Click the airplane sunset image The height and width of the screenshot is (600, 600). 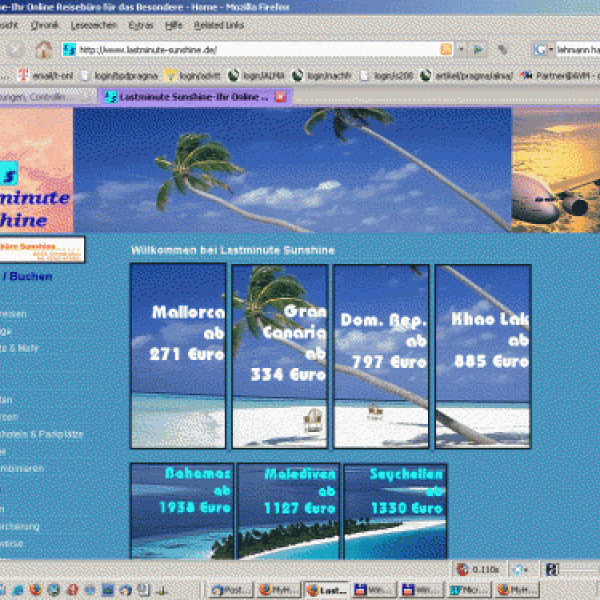click(x=556, y=170)
